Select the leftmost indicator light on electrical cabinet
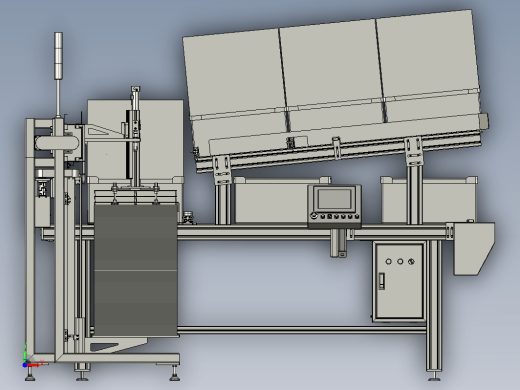 pyautogui.click(x=388, y=262)
